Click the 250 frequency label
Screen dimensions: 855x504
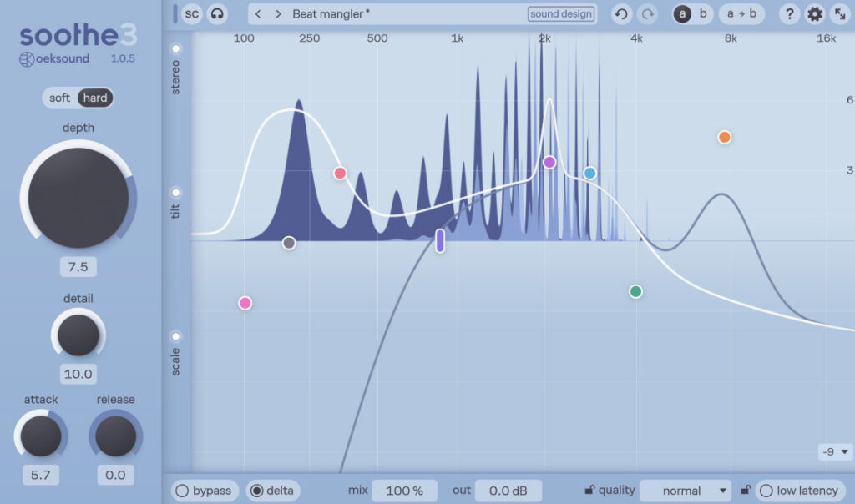click(309, 38)
